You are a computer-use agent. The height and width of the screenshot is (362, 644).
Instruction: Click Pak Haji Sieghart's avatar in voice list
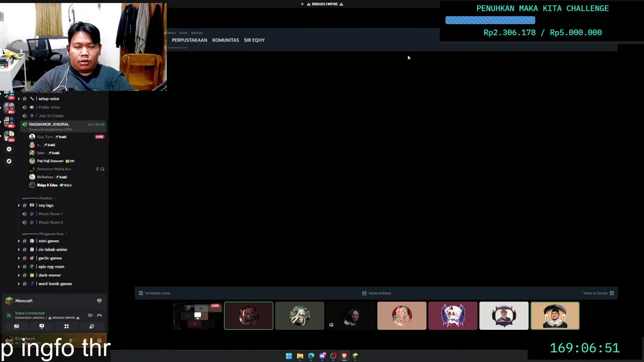click(32, 161)
